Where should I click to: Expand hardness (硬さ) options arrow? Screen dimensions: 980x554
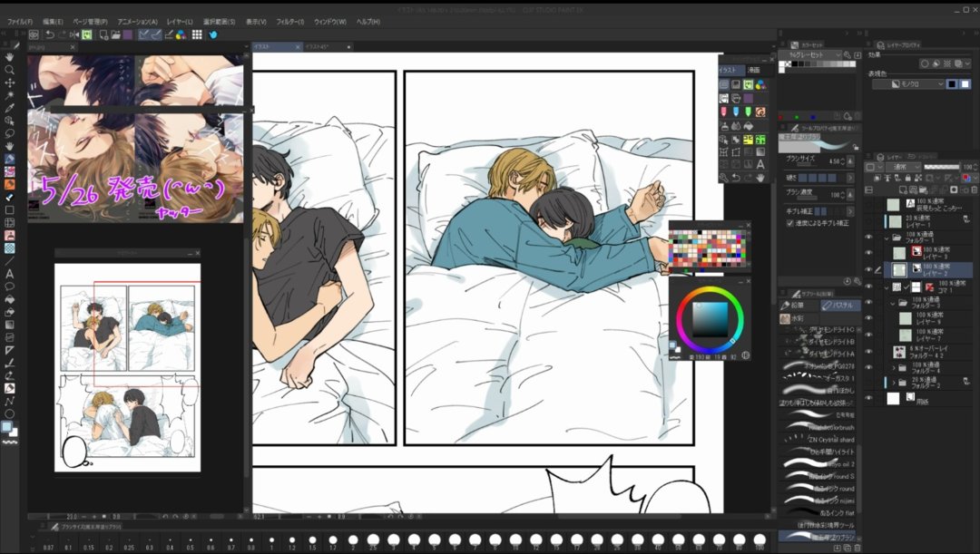coord(850,178)
